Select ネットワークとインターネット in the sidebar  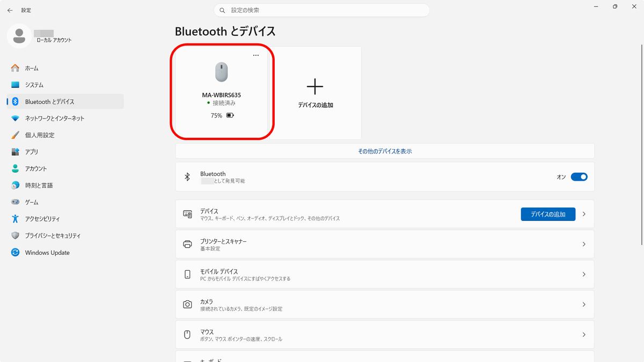coord(65,118)
